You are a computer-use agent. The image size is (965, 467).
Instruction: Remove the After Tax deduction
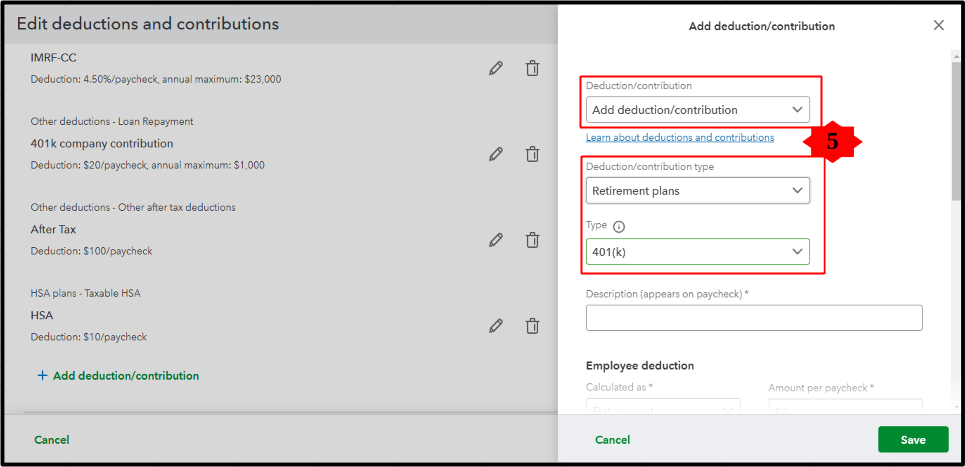coord(533,240)
